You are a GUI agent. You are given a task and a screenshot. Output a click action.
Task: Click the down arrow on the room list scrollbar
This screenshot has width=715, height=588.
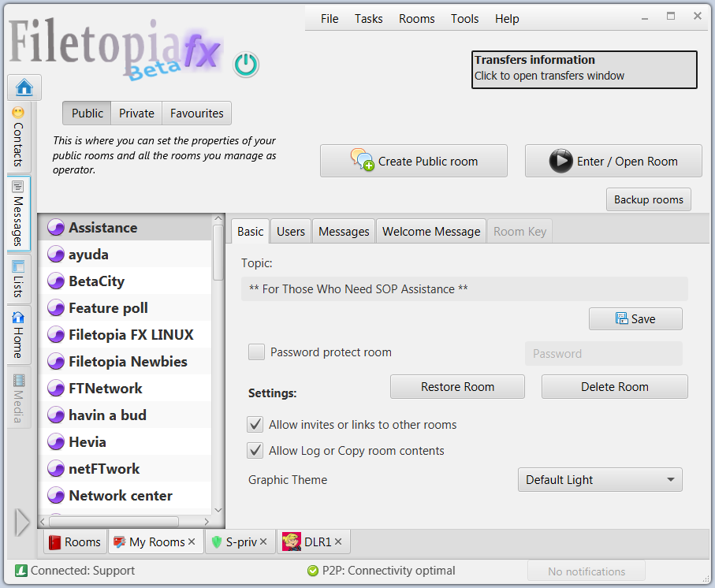click(218, 510)
